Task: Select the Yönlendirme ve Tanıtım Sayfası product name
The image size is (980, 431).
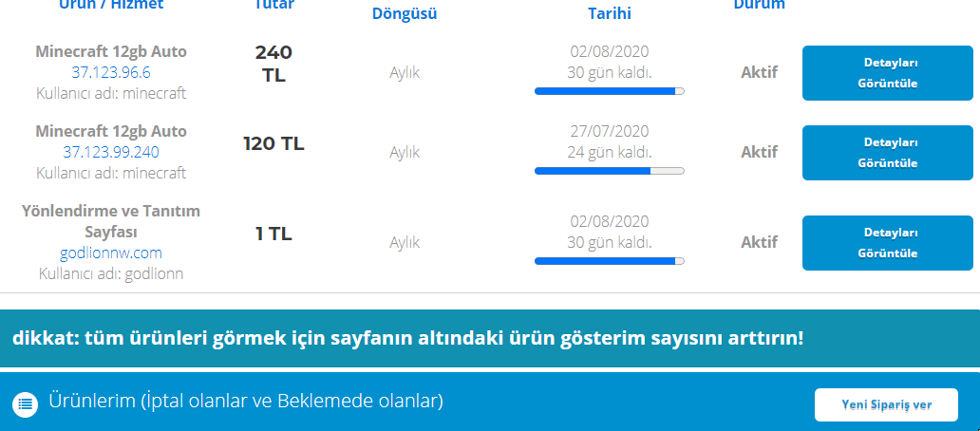Action: click(111, 220)
